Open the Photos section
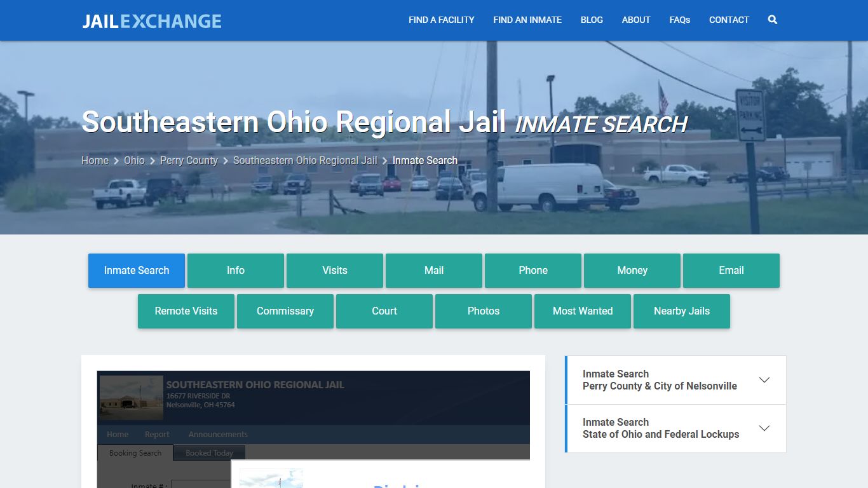 484,311
